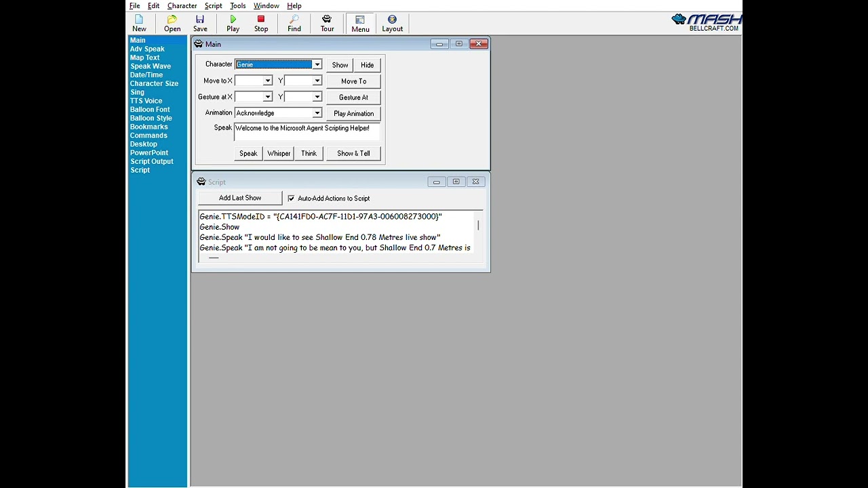Open the Script menu
The image size is (868, 488).
click(x=214, y=5)
